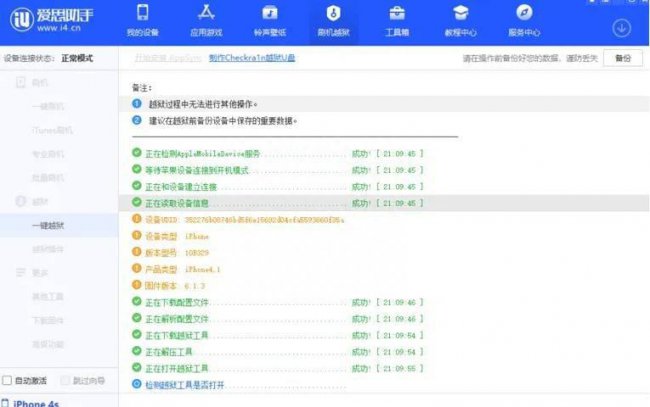The image size is (650, 407).
Task: Select 越狱插件 in the sidebar
Action: coord(48,249)
